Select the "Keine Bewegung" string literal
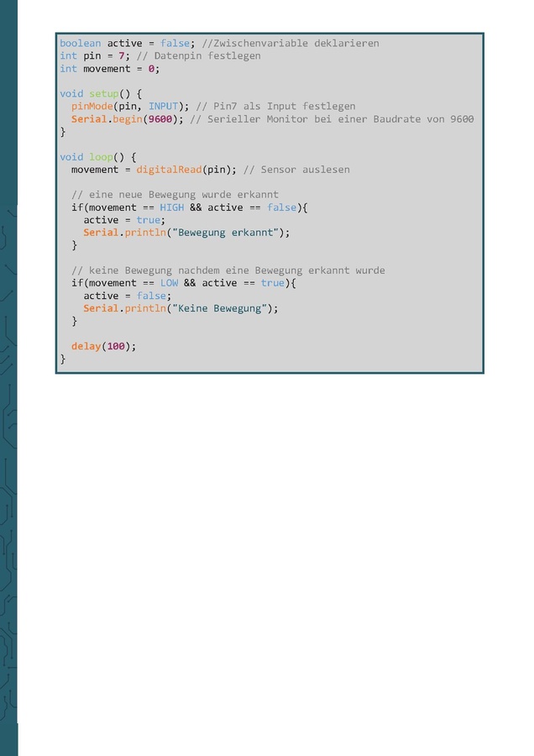Viewport: 534px width, 756px height. 222,308
